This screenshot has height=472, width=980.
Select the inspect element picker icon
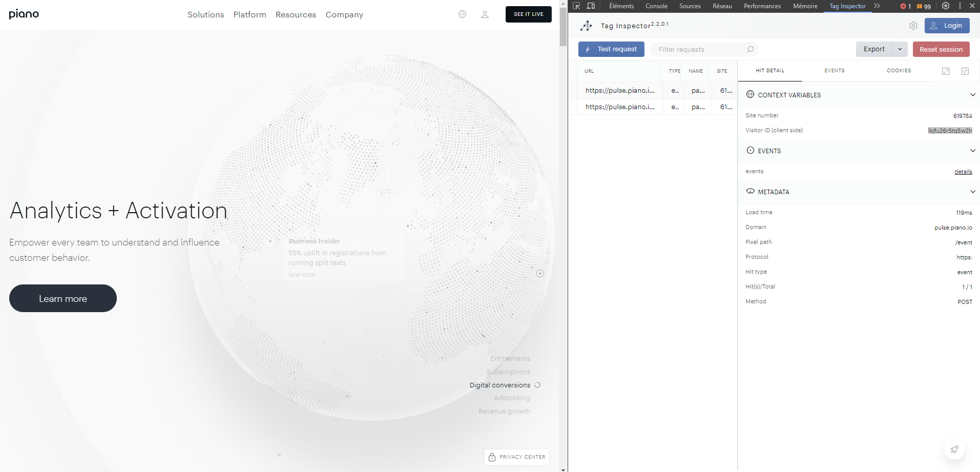(576, 6)
